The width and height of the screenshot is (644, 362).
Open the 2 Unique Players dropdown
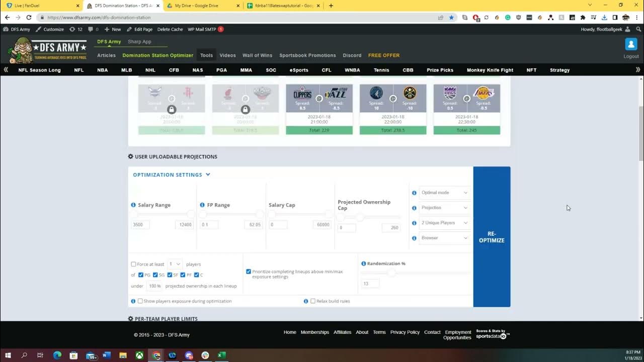[x=444, y=223]
